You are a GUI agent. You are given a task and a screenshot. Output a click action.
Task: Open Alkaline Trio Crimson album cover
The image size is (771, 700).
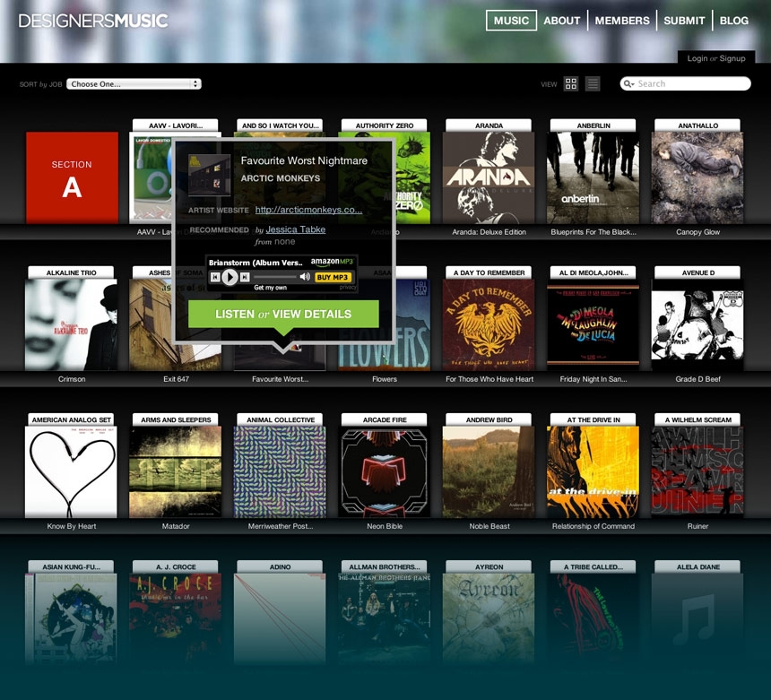click(72, 325)
